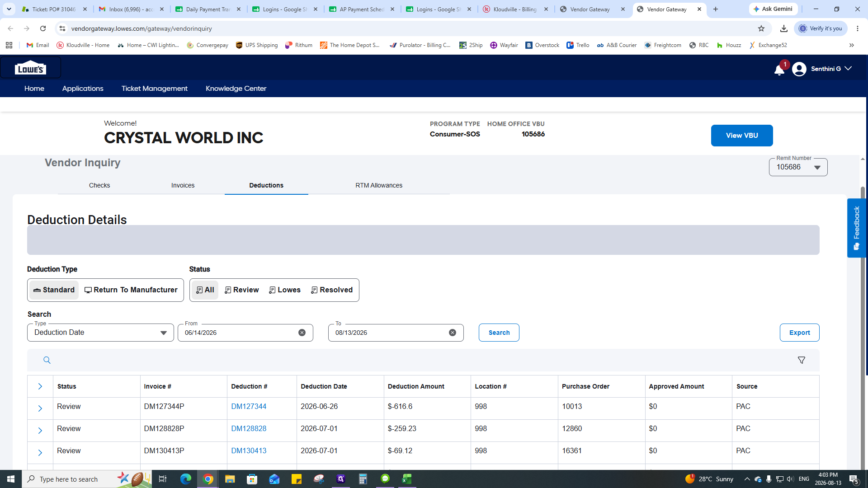
Task: Click the magnifier icon in table search bar
Action: [x=47, y=360]
